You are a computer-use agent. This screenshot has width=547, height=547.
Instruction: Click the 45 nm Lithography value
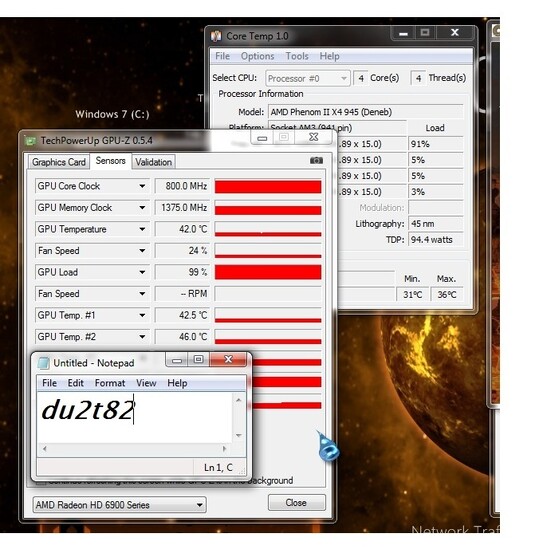tap(436, 224)
